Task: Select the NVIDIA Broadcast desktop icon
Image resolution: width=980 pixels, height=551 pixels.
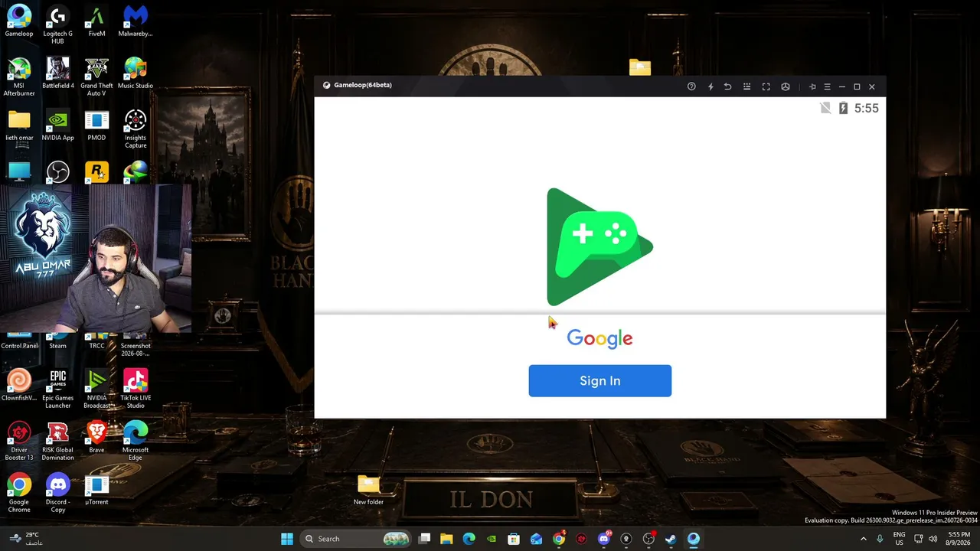Action: coord(96,390)
